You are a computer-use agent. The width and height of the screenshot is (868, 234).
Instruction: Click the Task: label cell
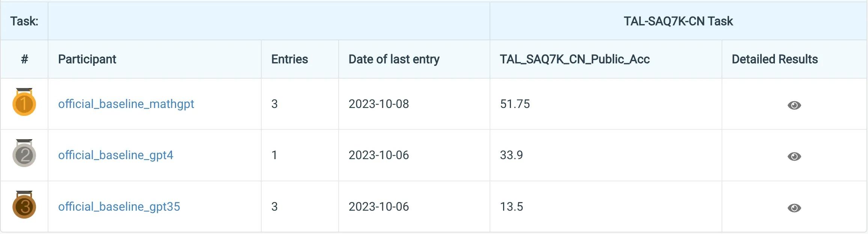pyautogui.click(x=24, y=21)
